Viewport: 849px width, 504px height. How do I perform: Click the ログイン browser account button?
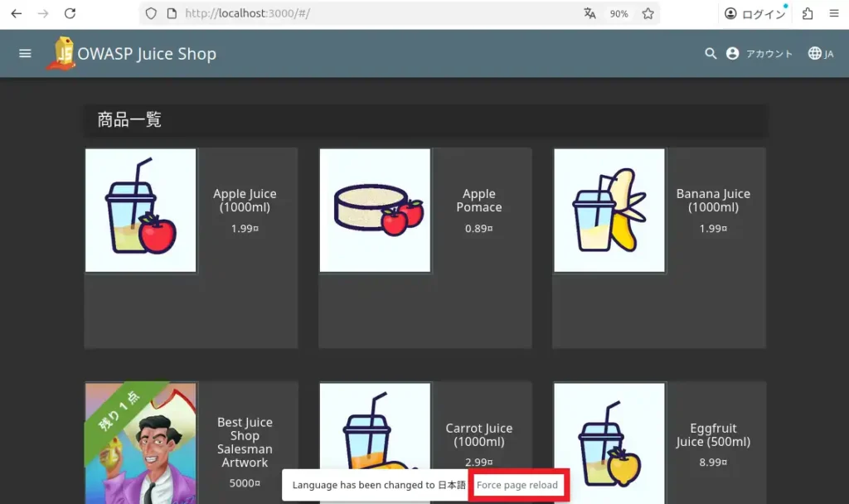[x=754, y=14]
